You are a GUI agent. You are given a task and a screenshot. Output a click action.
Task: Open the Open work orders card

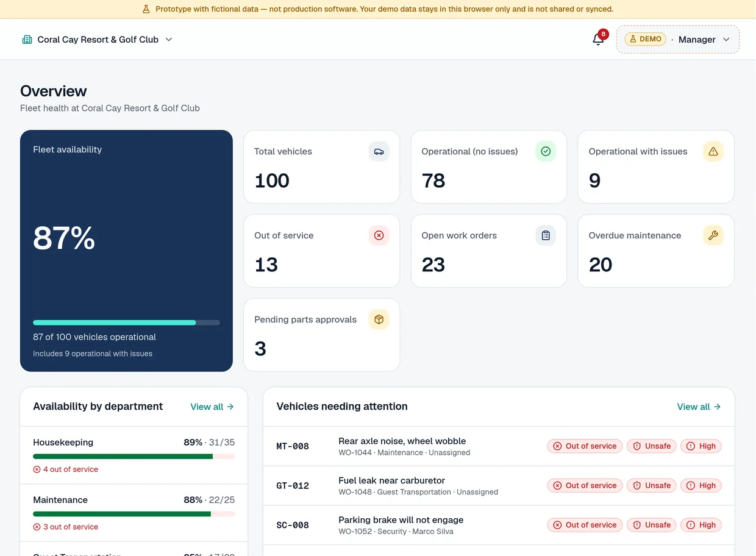tap(489, 251)
